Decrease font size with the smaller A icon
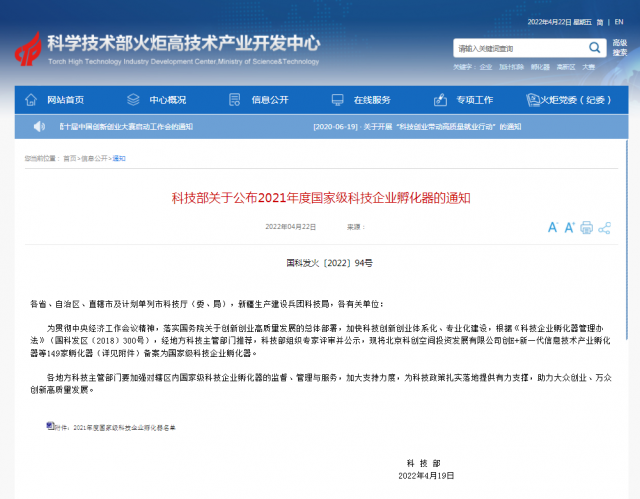The image size is (640, 499). coord(553,227)
